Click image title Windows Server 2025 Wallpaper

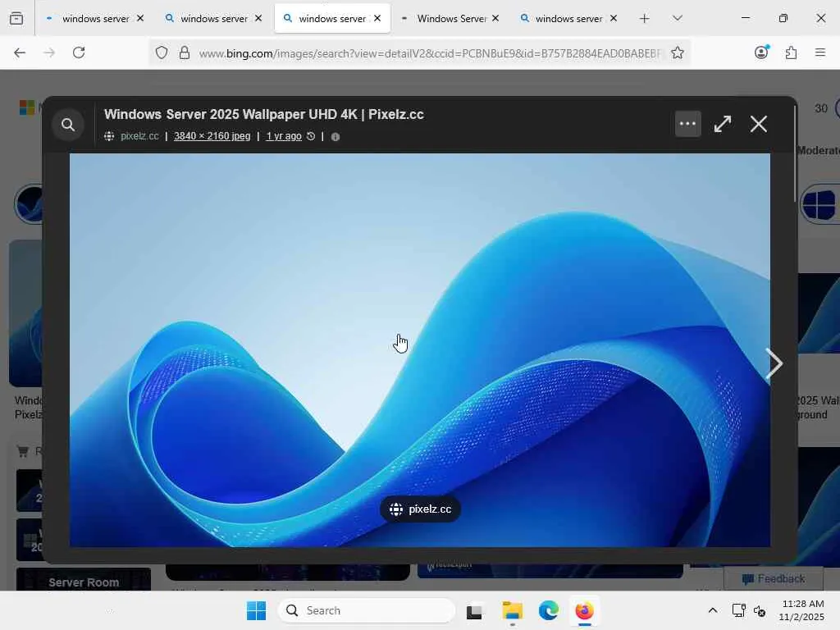(263, 114)
